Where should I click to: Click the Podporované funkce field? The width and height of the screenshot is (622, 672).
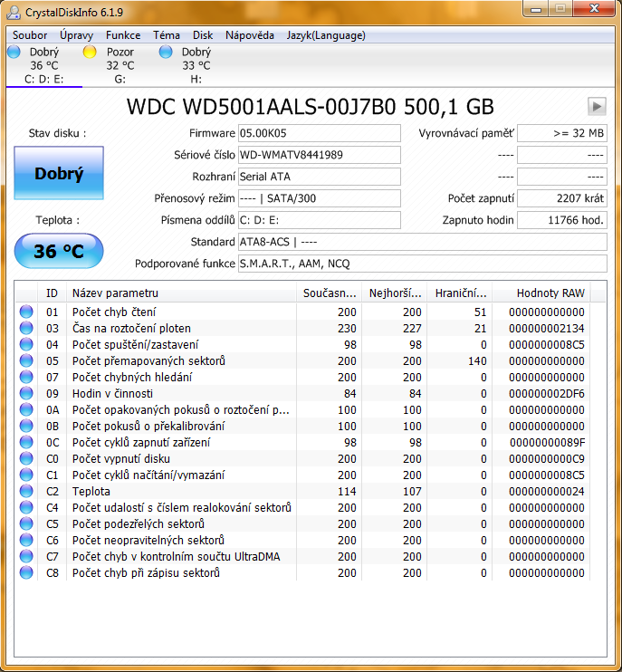click(423, 264)
